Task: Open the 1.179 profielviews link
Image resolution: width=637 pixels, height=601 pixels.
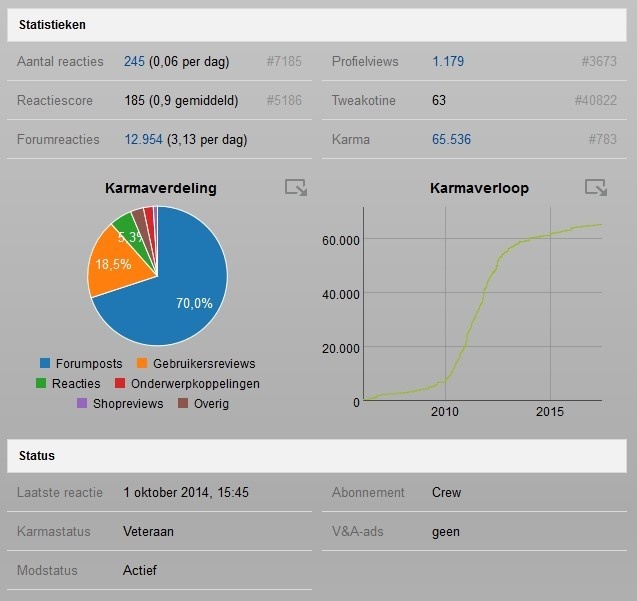Action: click(x=448, y=61)
